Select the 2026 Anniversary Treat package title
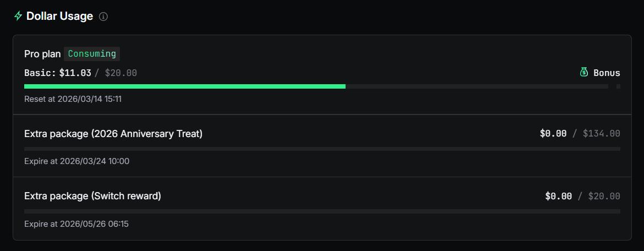This screenshot has width=644, height=251. tap(113, 134)
